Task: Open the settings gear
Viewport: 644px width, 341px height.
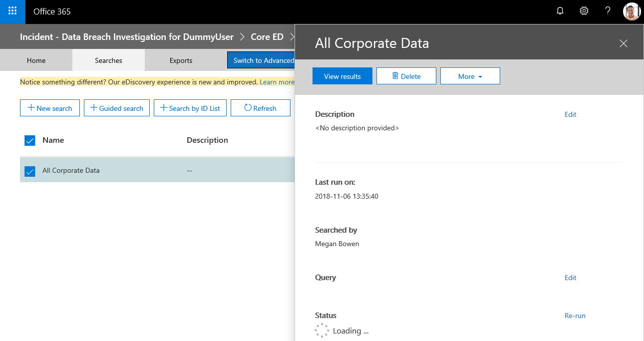Action: click(584, 11)
